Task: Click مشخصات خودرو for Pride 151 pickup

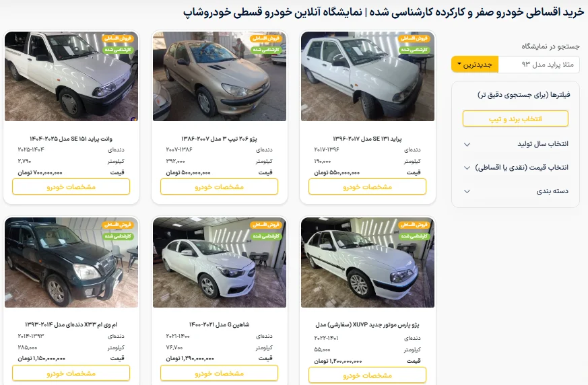Action: click(x=71, y=186)
